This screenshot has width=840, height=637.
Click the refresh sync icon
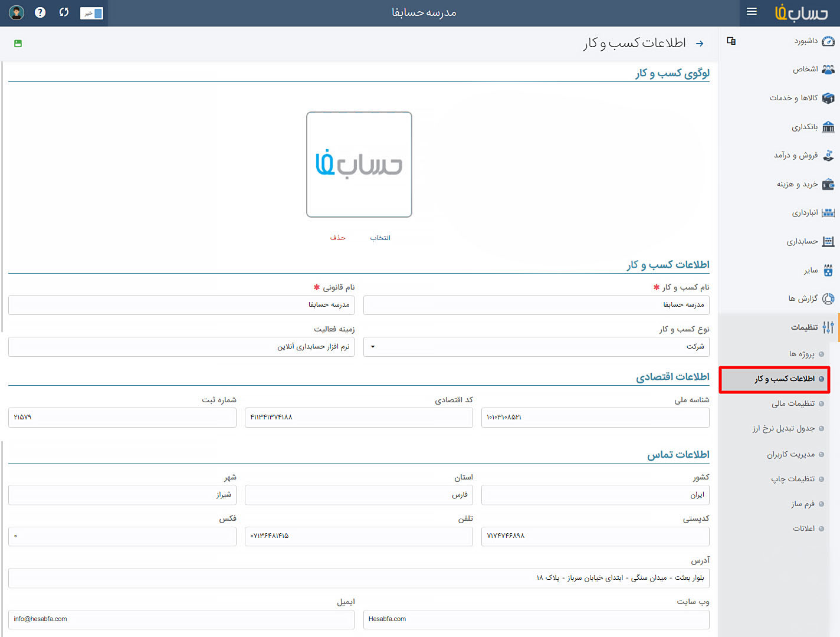[x=64, y=12]
